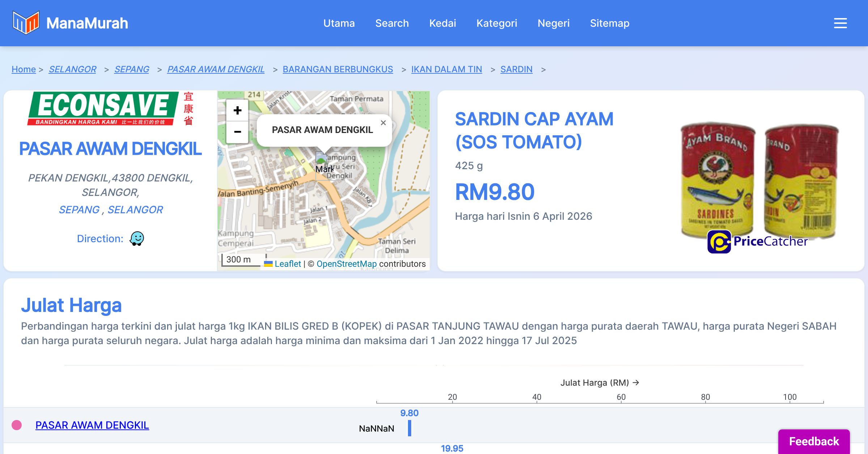Open the IKAN DALAM TIN breadcrumb

coord(446,69)
